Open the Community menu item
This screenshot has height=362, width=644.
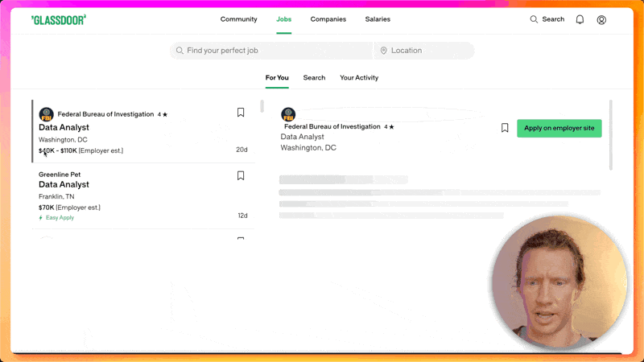click(x=238, y=19)
